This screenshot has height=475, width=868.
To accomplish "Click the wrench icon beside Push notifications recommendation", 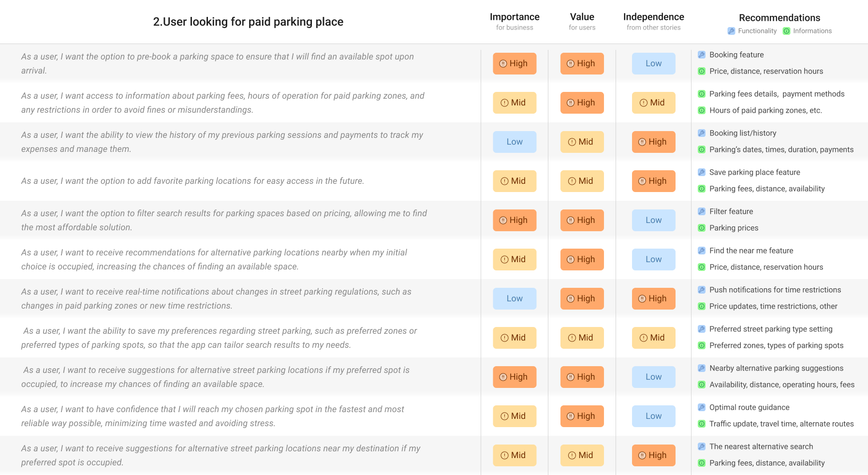I will [x=702, y=290].
